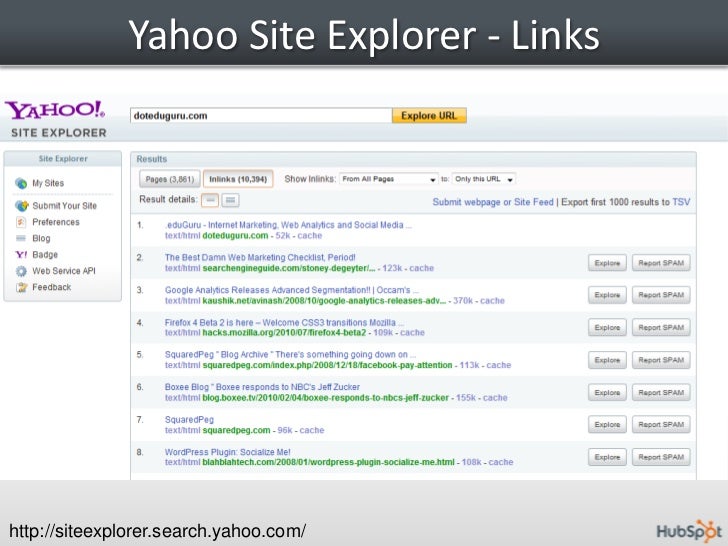Screen dimensions: 728x546
Task: Click the Explore URL button
Action: pos(429,116)
